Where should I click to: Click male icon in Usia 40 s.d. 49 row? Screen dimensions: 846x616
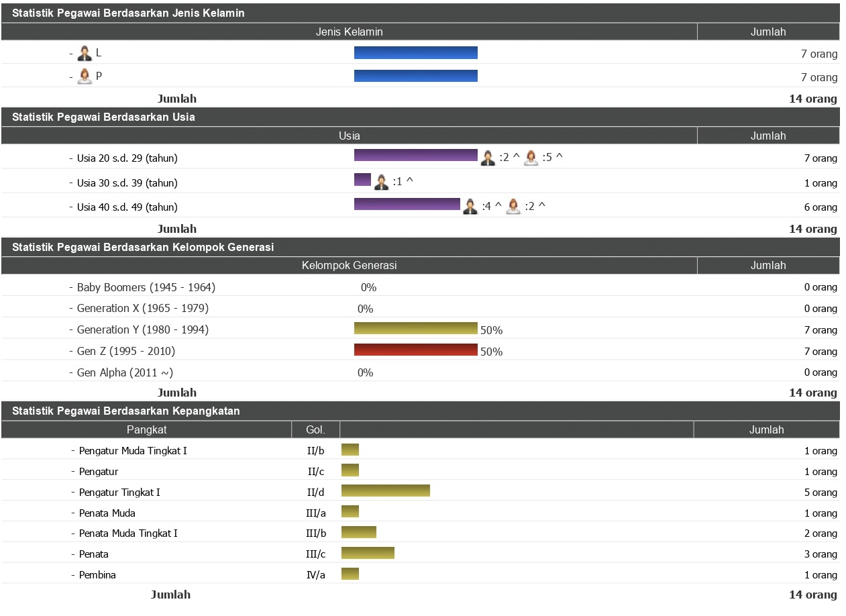pyautogui.click(x=470, y=207)
